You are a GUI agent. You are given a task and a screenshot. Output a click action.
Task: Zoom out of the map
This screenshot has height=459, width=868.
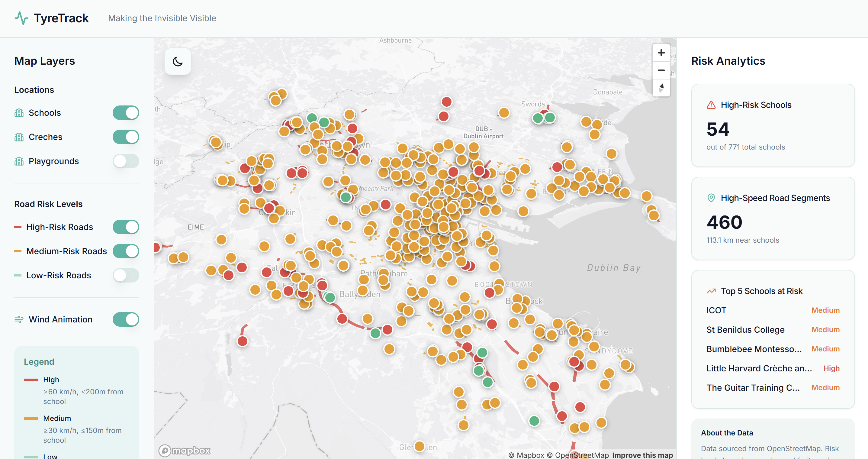coord(661,70)
